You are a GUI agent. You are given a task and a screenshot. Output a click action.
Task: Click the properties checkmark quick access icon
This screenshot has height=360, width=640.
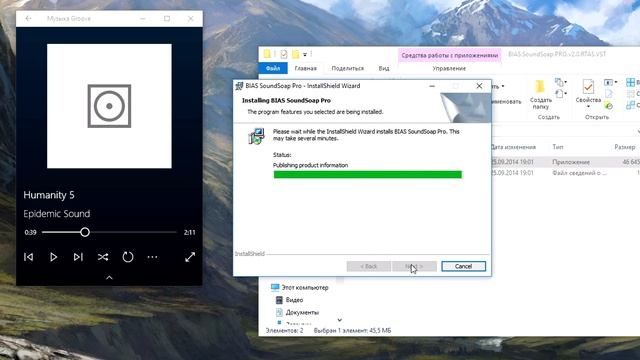pyautogui.click(x=284, y=54)
